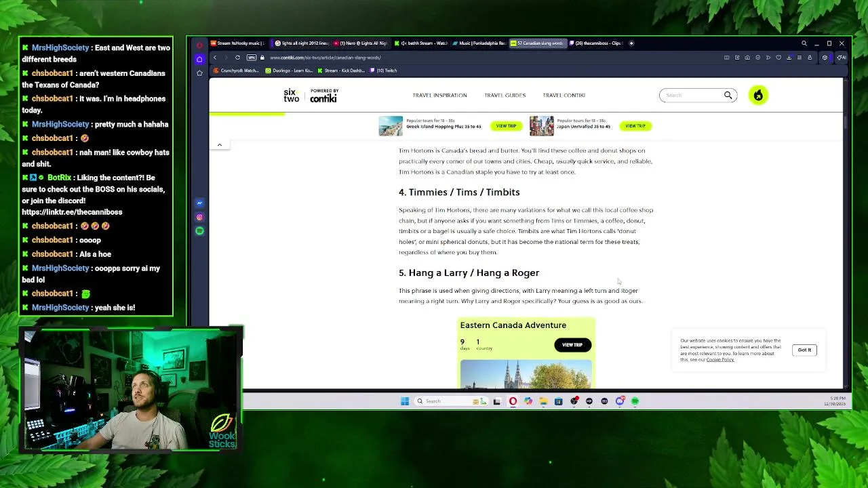Open Travel Guides menu

coord(505,96)
